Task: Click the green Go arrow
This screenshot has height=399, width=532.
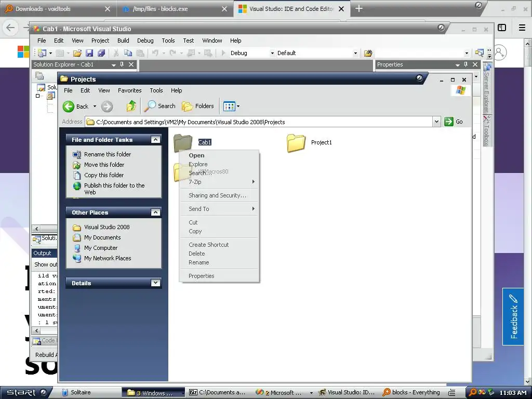Action: [x=448, y=122]
